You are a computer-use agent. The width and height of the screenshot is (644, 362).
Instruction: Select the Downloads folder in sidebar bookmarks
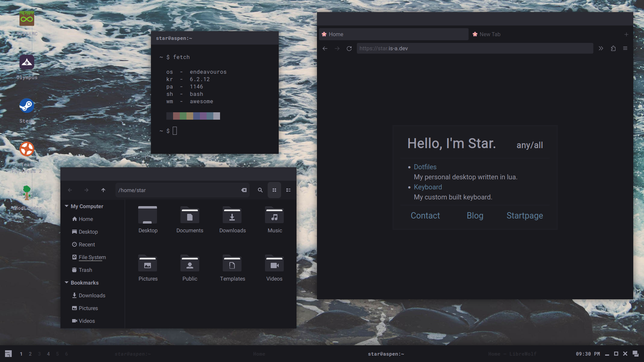pyautogui.click(x=92, y=295)
